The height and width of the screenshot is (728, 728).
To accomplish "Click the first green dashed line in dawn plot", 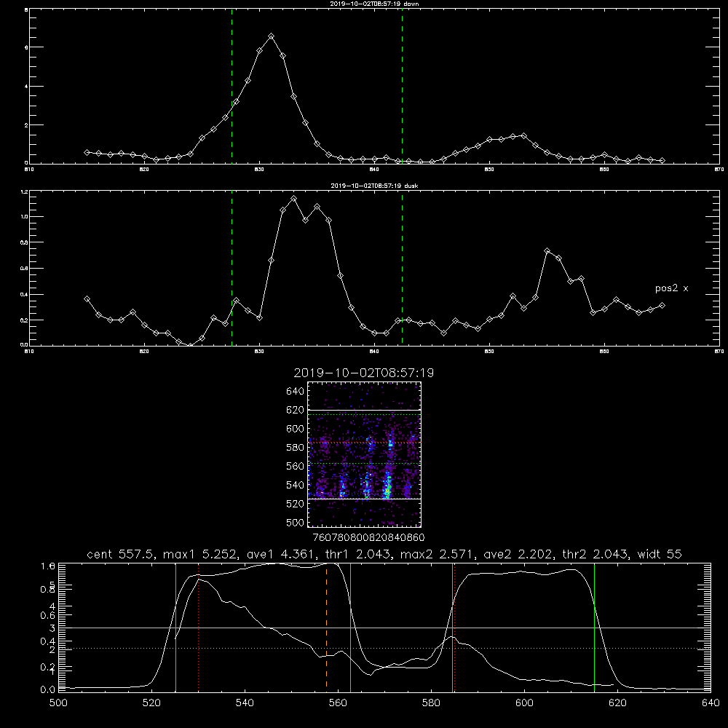I will point(232,86).
